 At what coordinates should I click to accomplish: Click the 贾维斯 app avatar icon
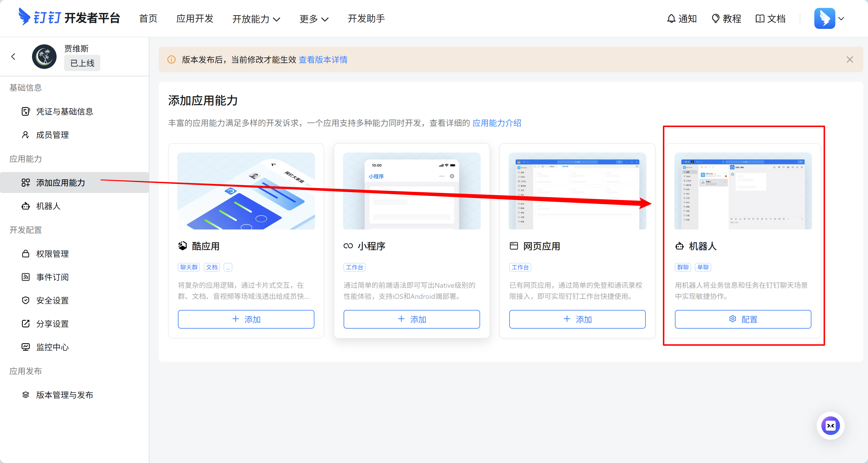tap(44, 57)
